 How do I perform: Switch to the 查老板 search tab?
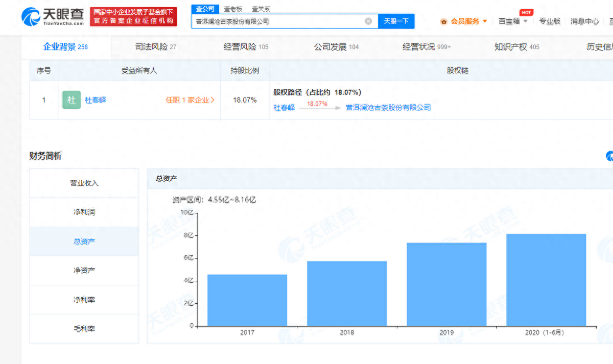pyautogui.click(x=233, y=9)
